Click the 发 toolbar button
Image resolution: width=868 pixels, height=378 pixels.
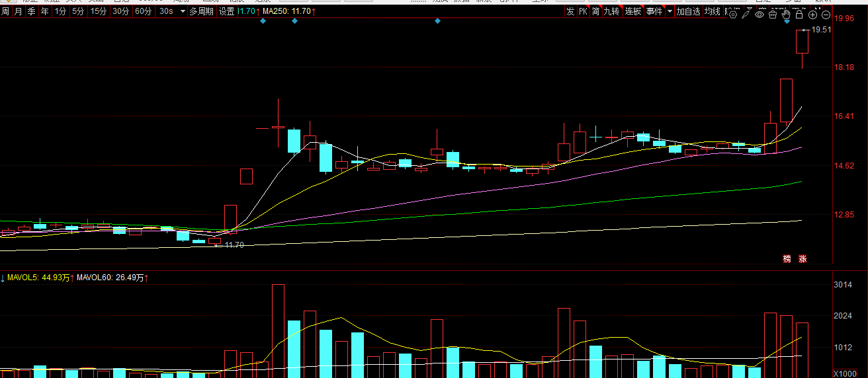(x=570, y=11)
